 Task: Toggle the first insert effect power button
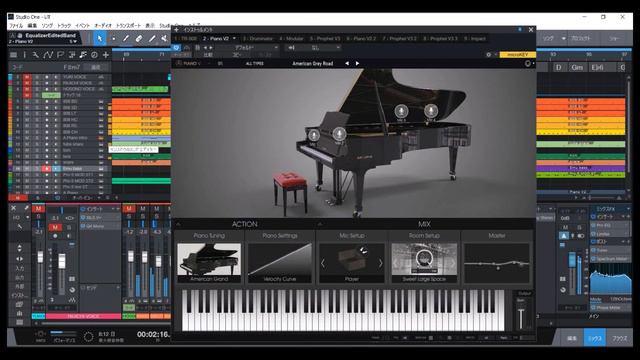83,218
